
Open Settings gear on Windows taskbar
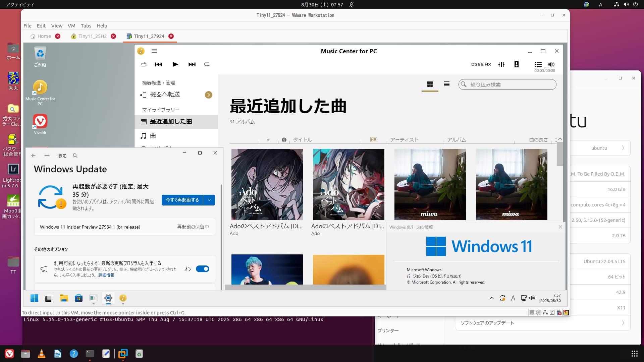[x=108, y=298]
